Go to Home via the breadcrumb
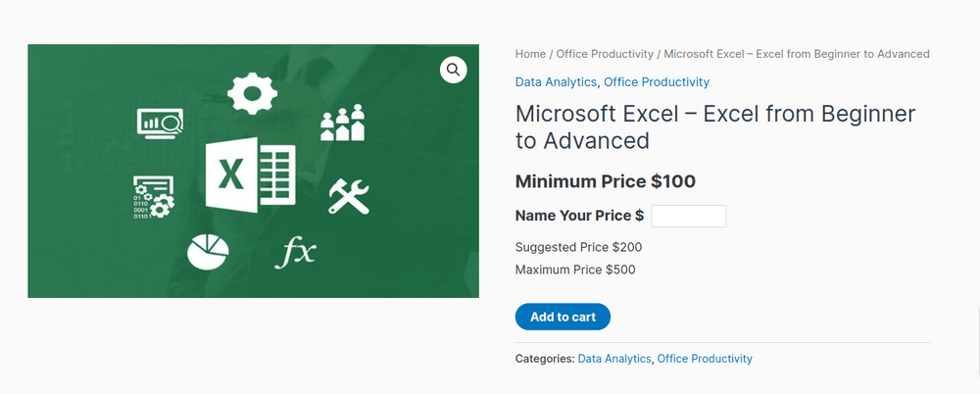 (530, 54)
